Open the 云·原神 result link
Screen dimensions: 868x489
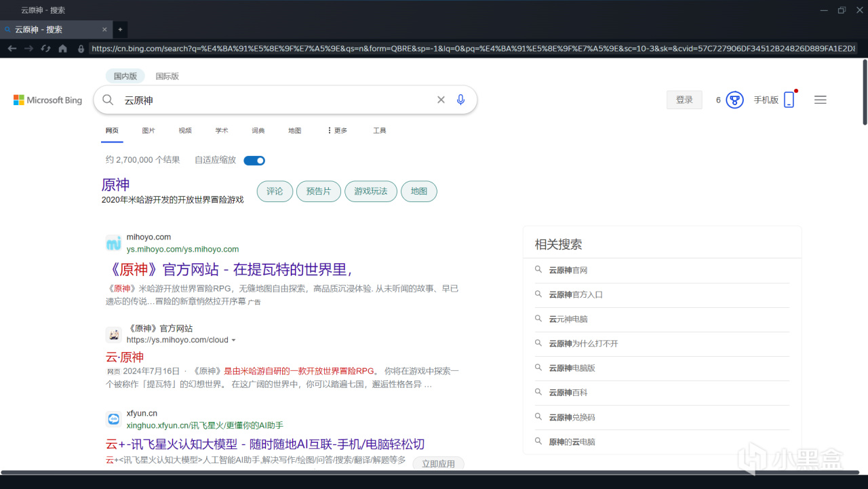[x=125, y=357]
